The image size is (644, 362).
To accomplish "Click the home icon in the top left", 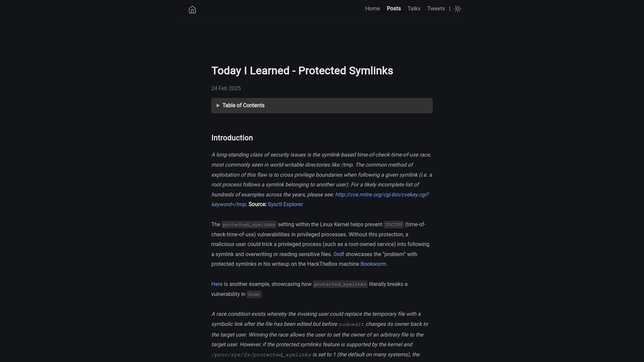I will (x=193, y=10).
